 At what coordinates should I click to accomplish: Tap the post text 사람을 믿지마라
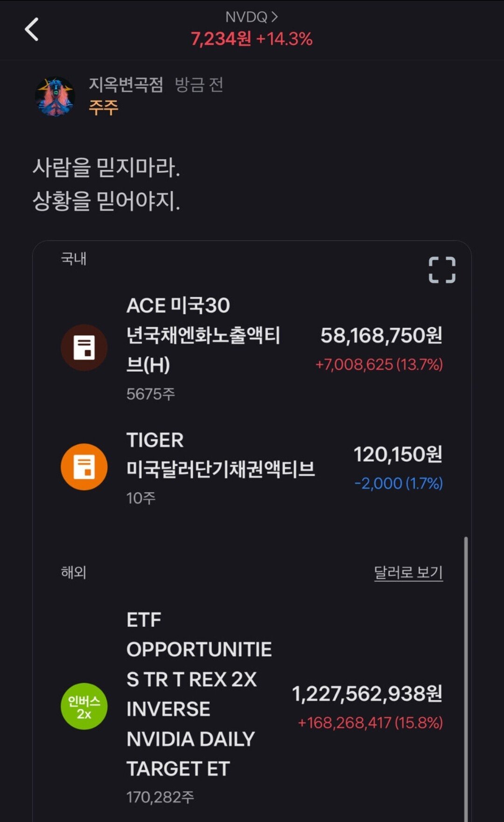point(106,168)
